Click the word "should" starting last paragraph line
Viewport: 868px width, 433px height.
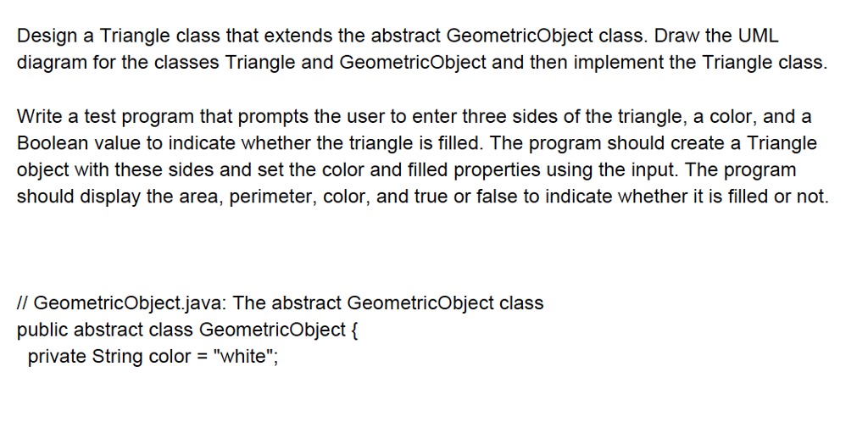click(47, 197)
